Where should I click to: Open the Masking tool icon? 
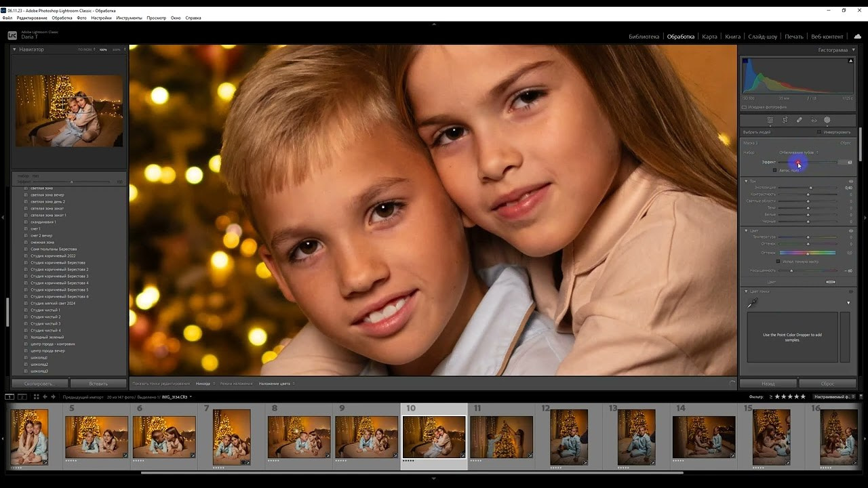[827, 120]
